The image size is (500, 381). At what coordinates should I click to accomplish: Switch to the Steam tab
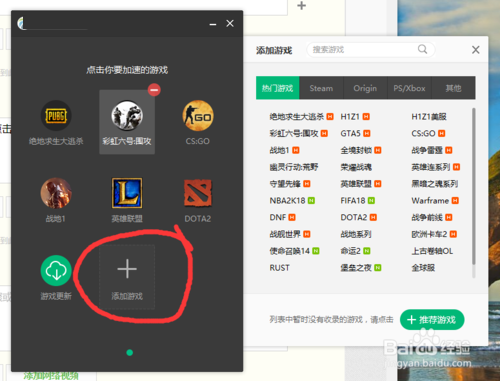321,88
